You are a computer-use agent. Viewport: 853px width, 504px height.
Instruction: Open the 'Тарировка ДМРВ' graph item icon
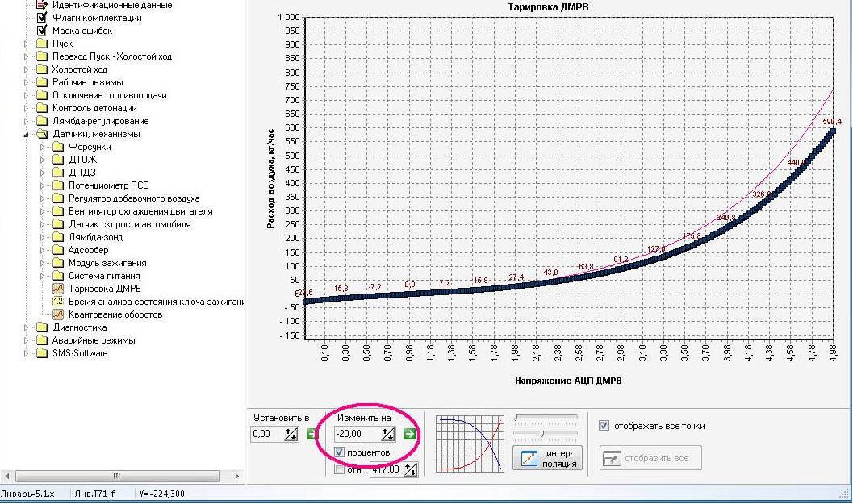click(58, 289)
